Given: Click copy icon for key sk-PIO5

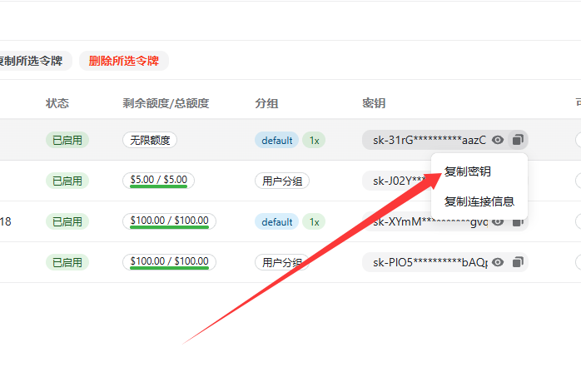Looking at the screenshot, I should [x=518, y=262].
